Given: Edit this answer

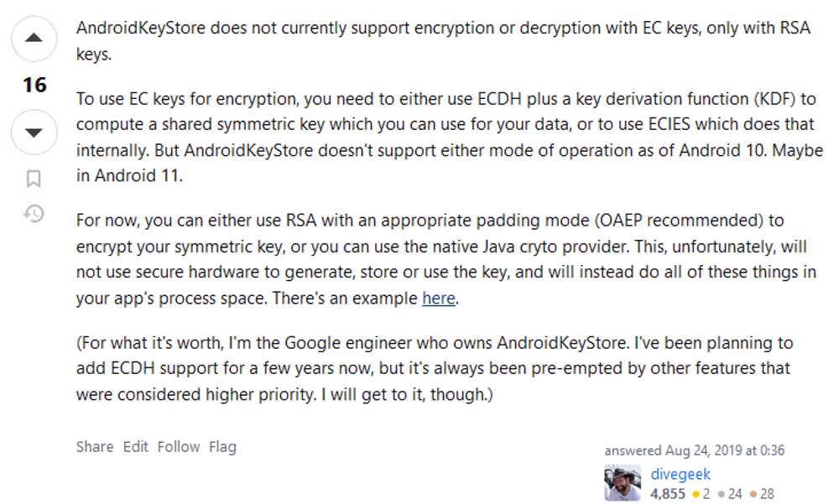Looking at the screenshot, I should 135,447.
